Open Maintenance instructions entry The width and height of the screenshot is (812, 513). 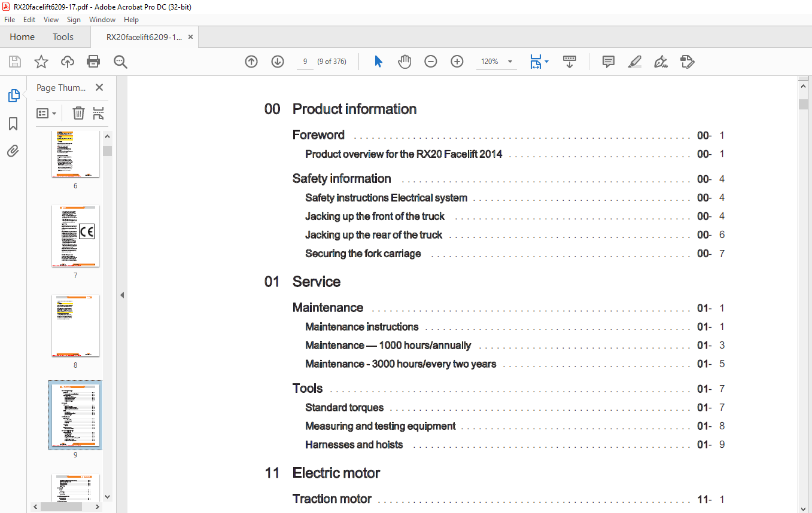(x=362, y=327)
